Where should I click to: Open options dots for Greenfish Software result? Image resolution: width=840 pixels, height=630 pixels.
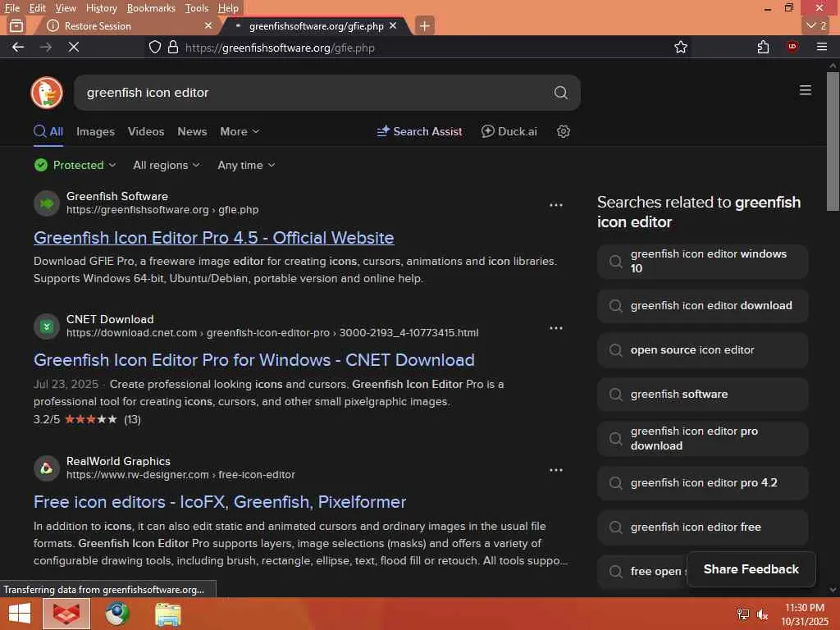(x=555, y=205)
